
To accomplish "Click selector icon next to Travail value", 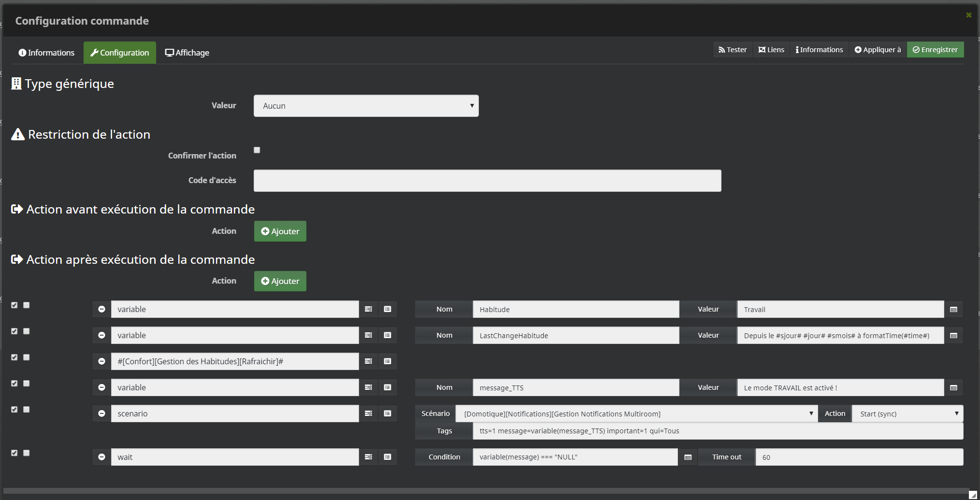I will click(x=953, y=309).
